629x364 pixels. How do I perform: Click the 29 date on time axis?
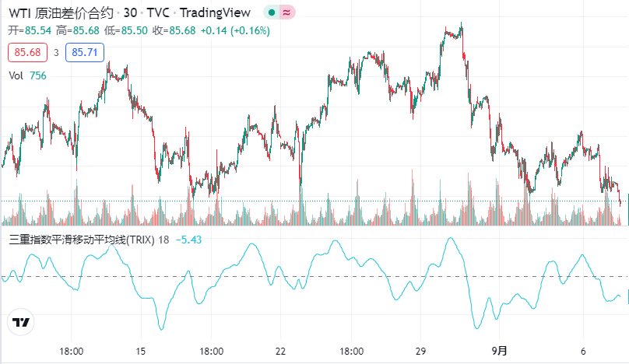pyautogui.click(x=422, y=351)
